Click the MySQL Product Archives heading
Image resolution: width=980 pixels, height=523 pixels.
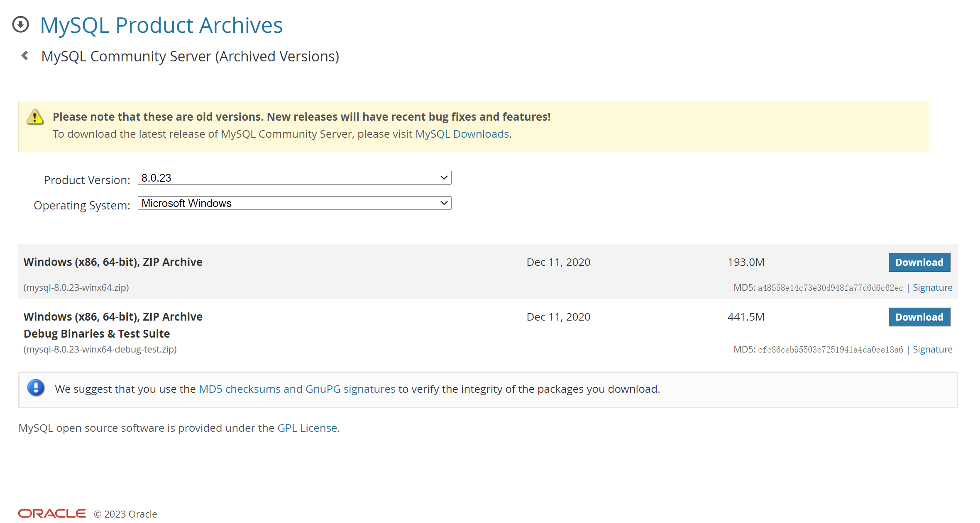161,25
